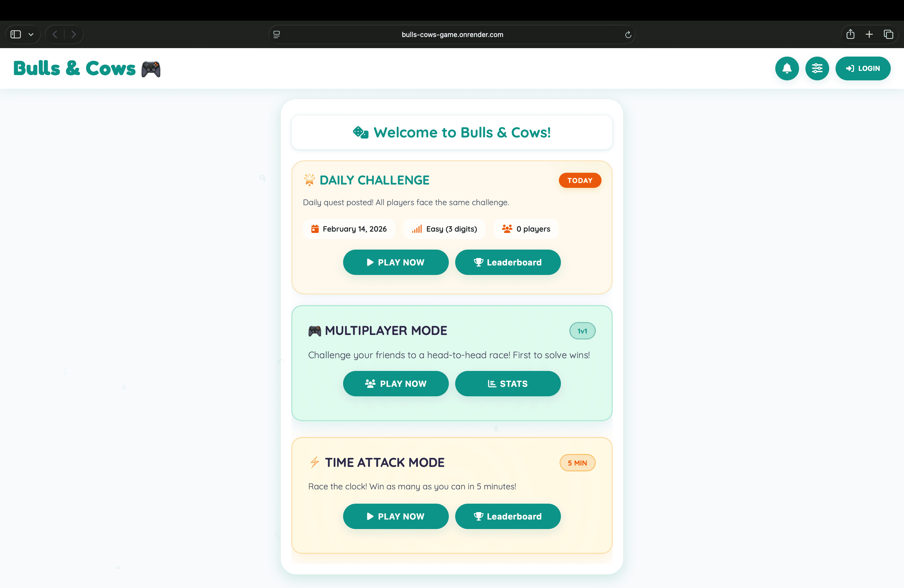Open the notifications bell
The height and width of the screenshot is (588, 904).
pyautogui.click(x=787, y=68)
